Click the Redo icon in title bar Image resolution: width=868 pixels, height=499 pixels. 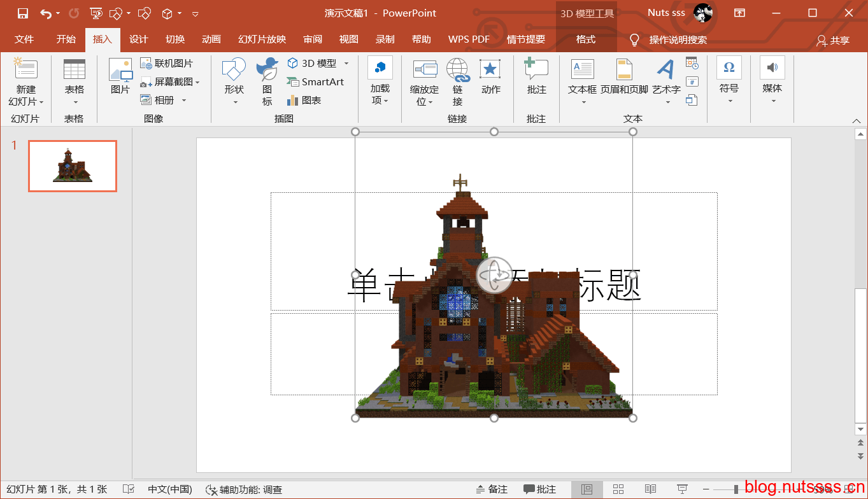point(74,13)
